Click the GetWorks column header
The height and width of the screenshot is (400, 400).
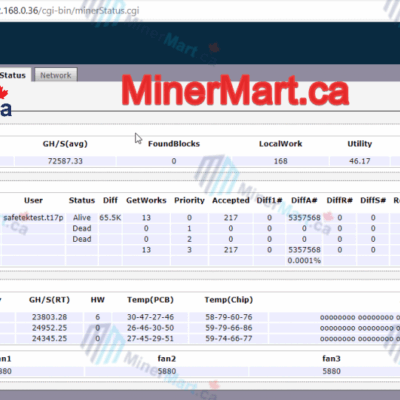[x=146, y=200]
